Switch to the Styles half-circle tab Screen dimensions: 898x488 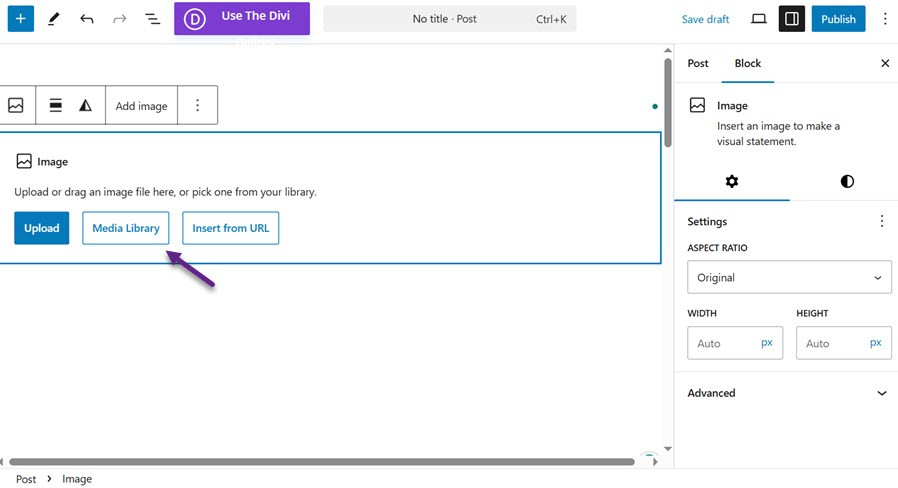[847, 181]
